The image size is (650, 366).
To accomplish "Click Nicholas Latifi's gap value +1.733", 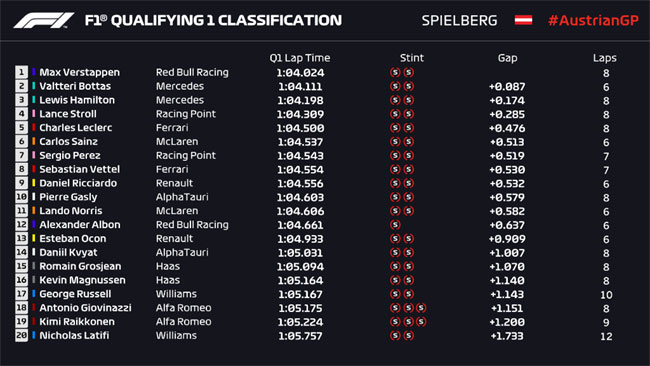I will (507, 336).
